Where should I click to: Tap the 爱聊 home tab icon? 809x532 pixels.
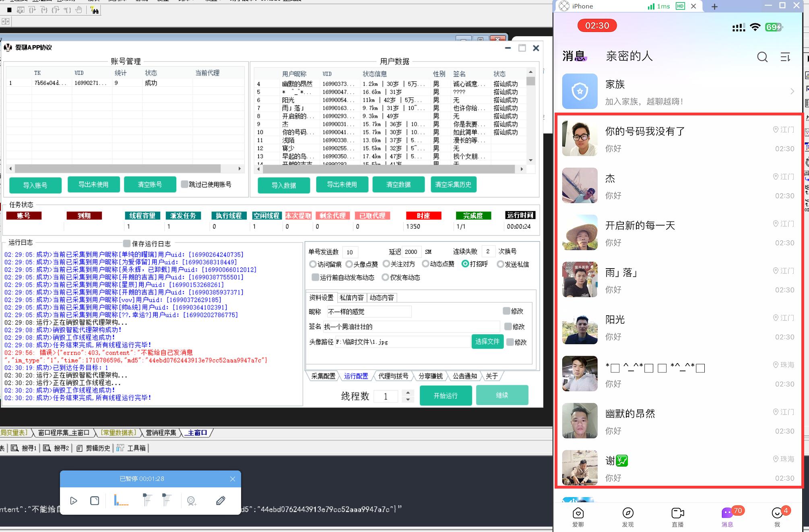click(x=578, y=513)
